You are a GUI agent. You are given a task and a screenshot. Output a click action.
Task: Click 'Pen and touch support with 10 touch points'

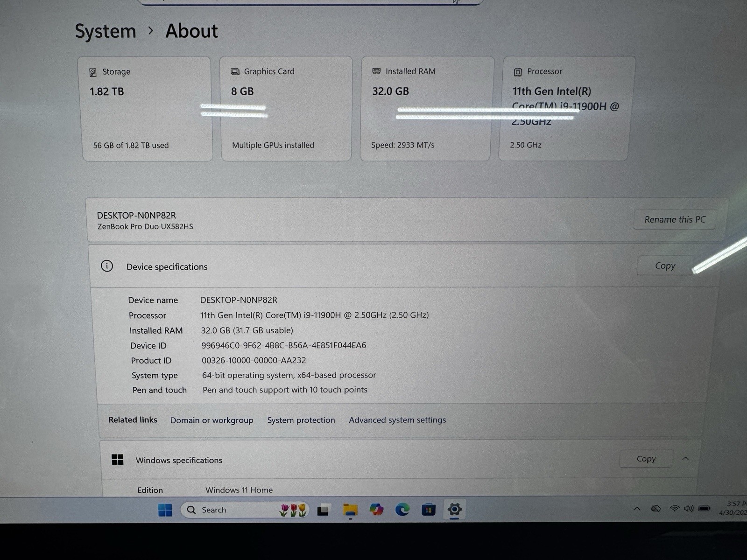pos(285,390)
